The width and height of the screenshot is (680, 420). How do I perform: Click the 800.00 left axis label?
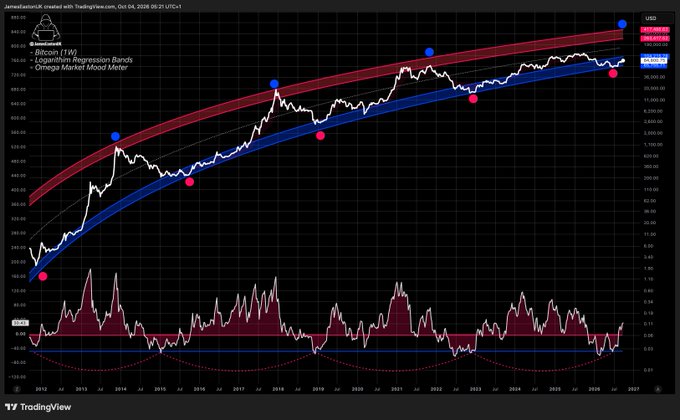pyautogui.click(x=18, y=46)
